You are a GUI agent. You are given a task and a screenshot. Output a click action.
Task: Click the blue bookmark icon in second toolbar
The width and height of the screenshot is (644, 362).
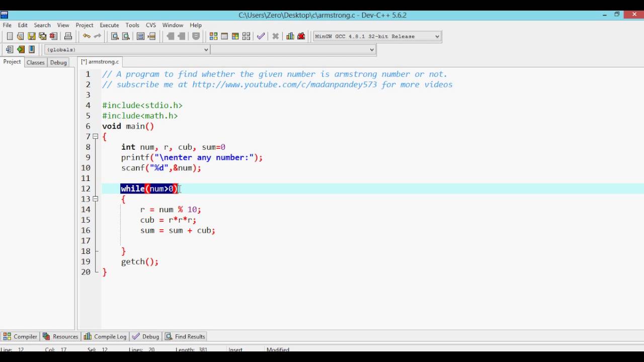point(32,49)
